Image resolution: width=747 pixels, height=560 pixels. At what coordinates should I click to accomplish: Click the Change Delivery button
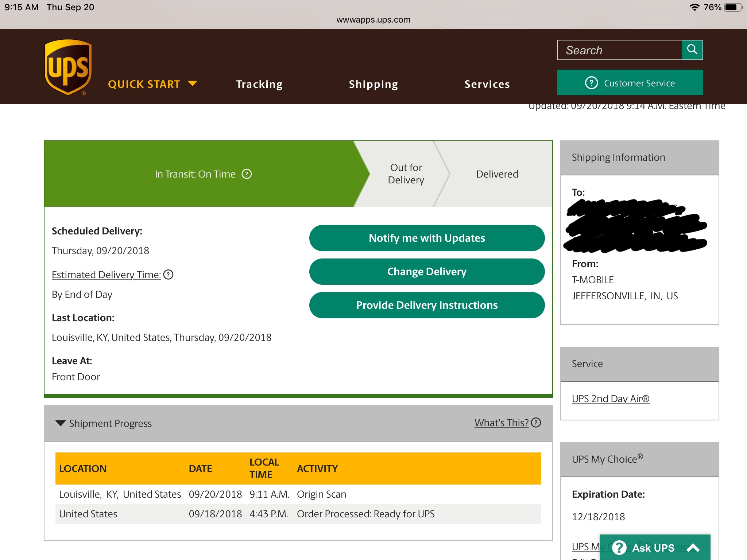coord(427,272)
